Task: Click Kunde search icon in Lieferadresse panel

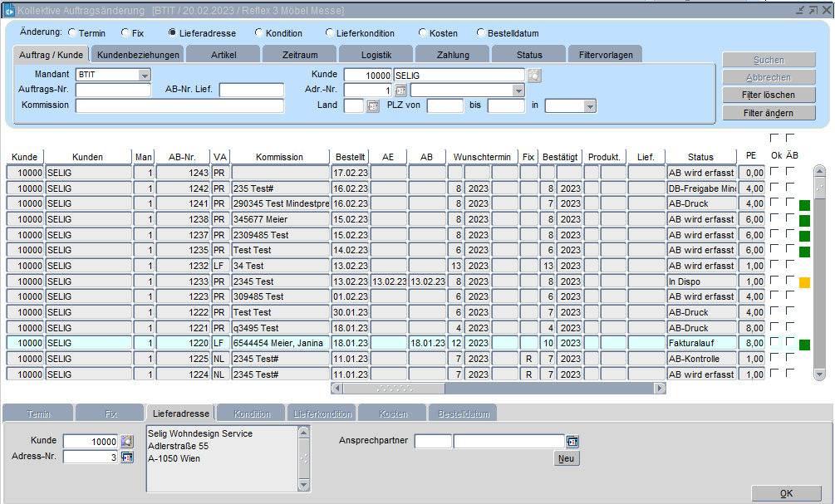Action: tap(127, 441)
